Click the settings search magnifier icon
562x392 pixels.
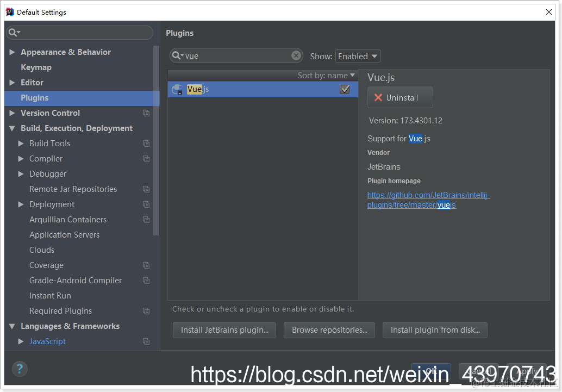(x=13, y=33)
